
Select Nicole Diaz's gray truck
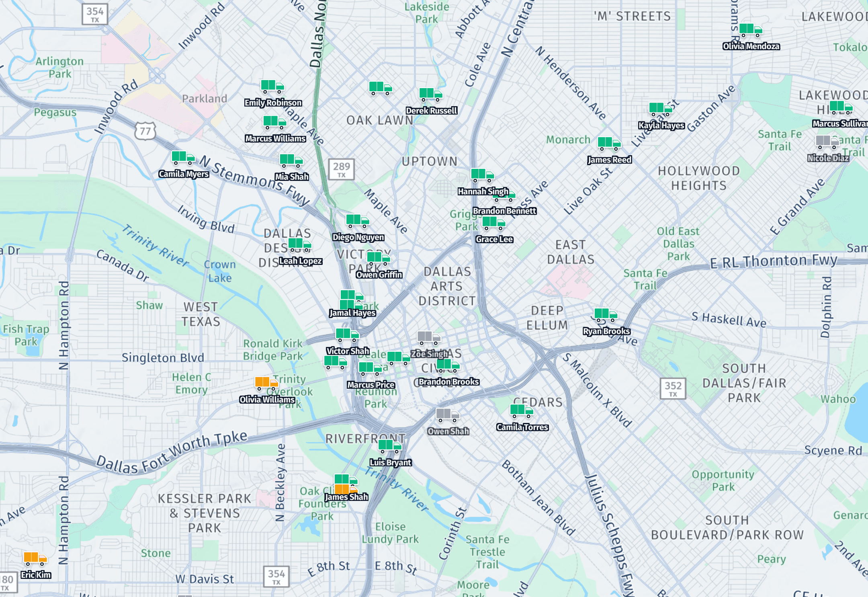coord(827,142)
